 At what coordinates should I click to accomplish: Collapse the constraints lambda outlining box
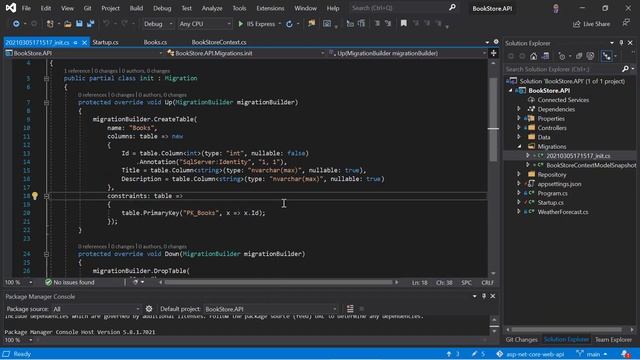tap(46, 196)
